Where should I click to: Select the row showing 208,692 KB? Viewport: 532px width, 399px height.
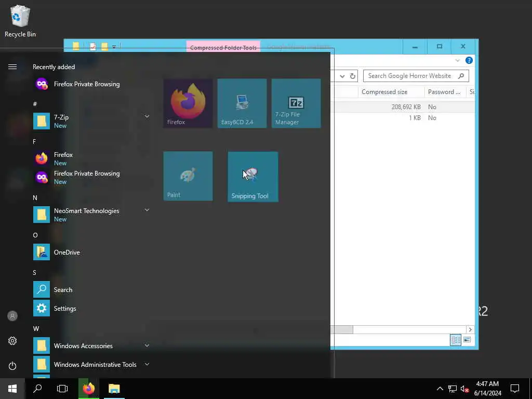pyautogui.click(x=403, y=107)
